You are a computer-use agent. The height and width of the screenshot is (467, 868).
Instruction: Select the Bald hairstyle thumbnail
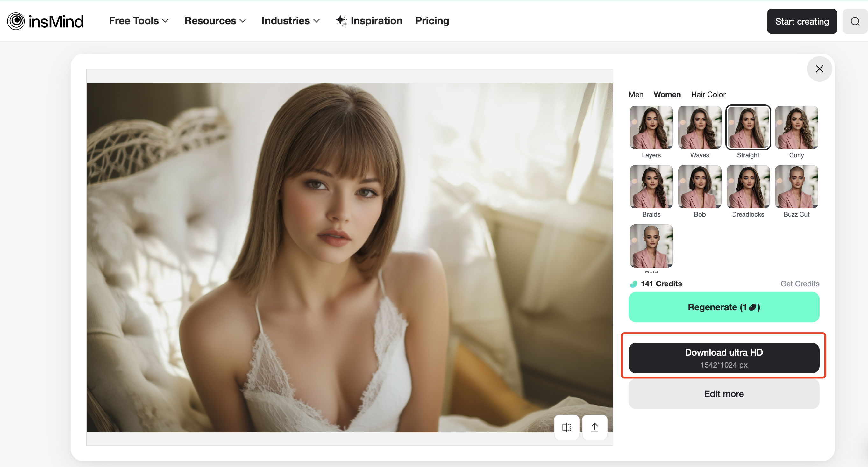pos(651,246)
